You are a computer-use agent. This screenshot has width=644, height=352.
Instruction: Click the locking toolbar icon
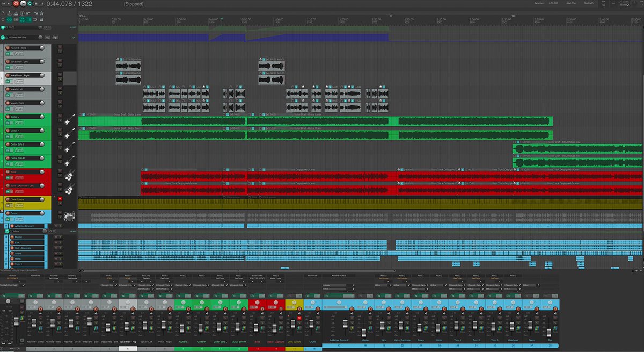[x=41, y=19]
